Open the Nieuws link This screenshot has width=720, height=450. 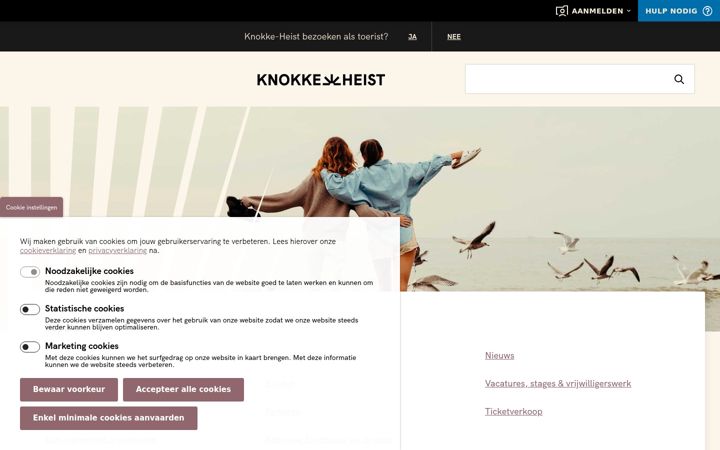[500, 355]
